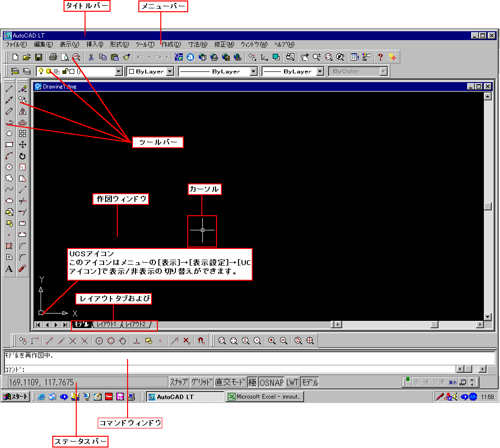Toggle the Snap mode status button
This screenshot has height=448, width=500.
179,382
